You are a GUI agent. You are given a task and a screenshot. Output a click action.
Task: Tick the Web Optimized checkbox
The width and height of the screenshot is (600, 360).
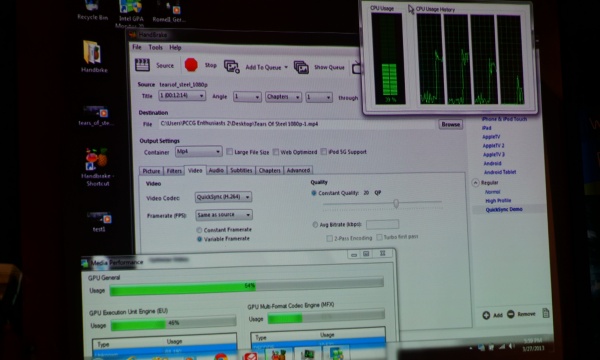point(276,152)
